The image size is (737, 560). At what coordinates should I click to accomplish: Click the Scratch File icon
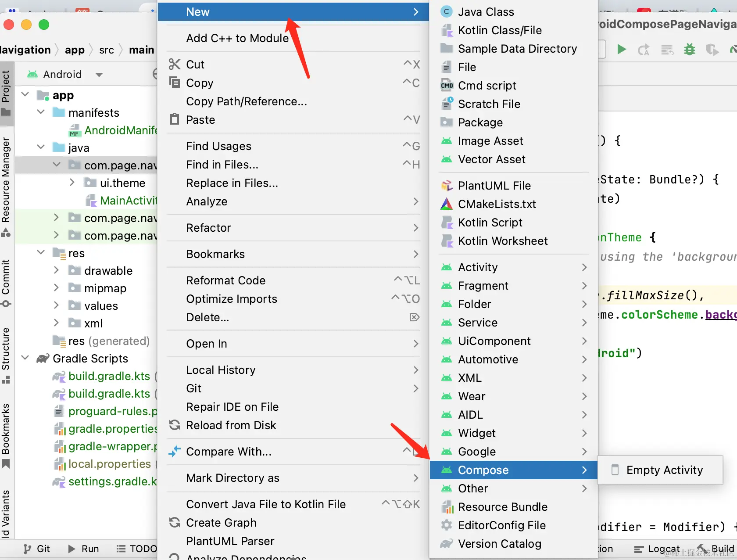(447, 104)
